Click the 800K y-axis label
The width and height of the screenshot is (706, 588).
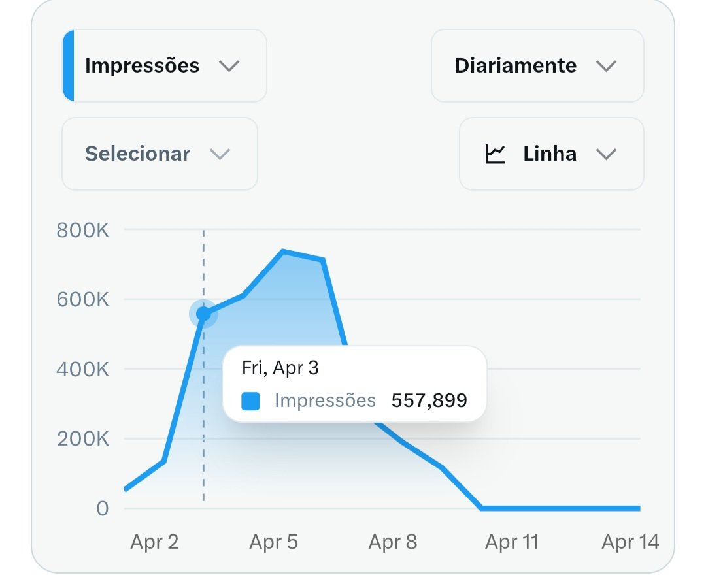click(83, 231)
